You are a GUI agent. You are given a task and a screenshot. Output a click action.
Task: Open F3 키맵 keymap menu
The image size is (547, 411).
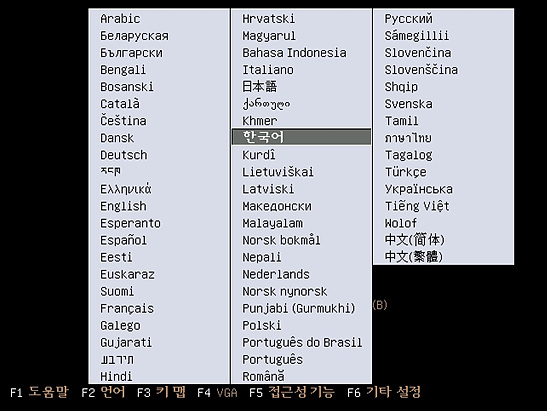pos(161,393)
